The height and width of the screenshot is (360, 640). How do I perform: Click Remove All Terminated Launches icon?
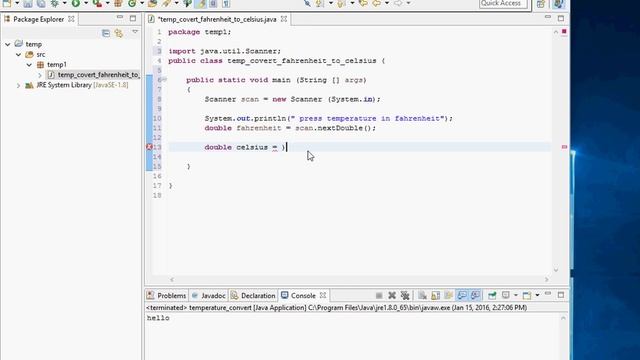(405, 295)
